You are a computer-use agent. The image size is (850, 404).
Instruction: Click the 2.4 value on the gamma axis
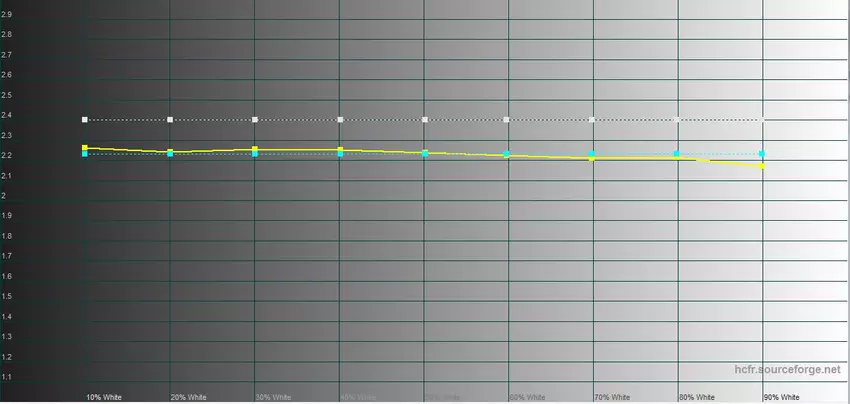(7, 115)
